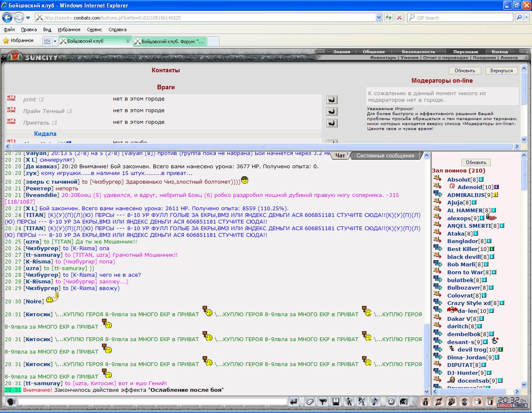Click the funnel filter icon in chat toolbar

coord(323,402)
